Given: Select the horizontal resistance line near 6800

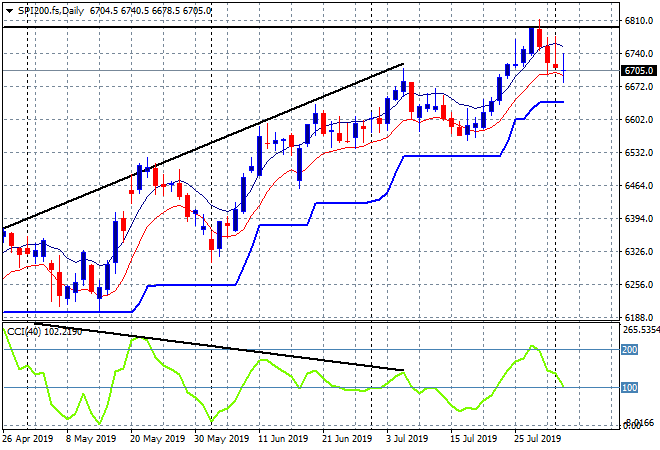Looking at the screenshot, I should (x=311, y=27).
